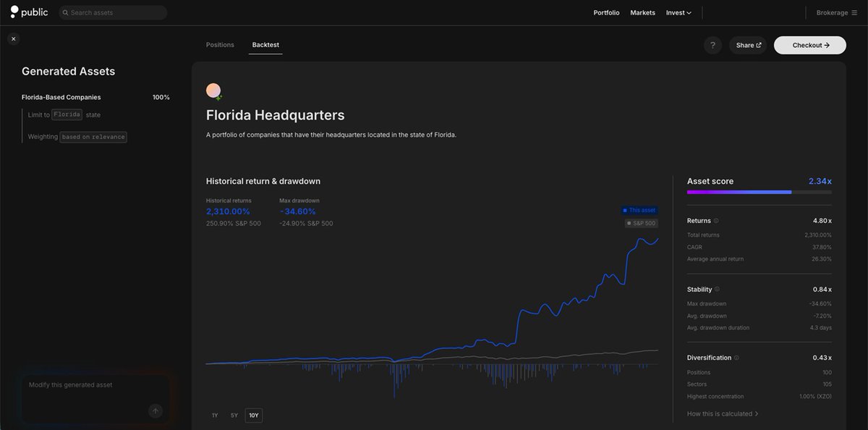Open the Markets page
Screen dimensions: 868x430
coord(642,12)
